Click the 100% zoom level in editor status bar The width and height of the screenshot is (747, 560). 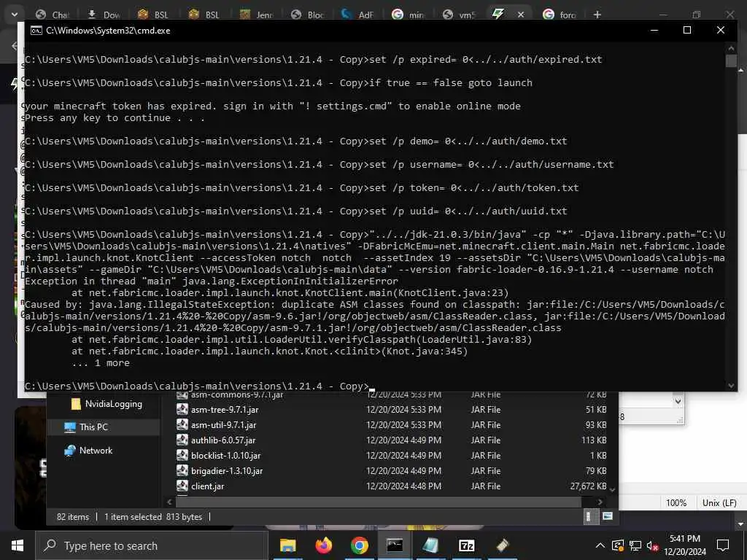pyautogui.click(x=676, y=503)
